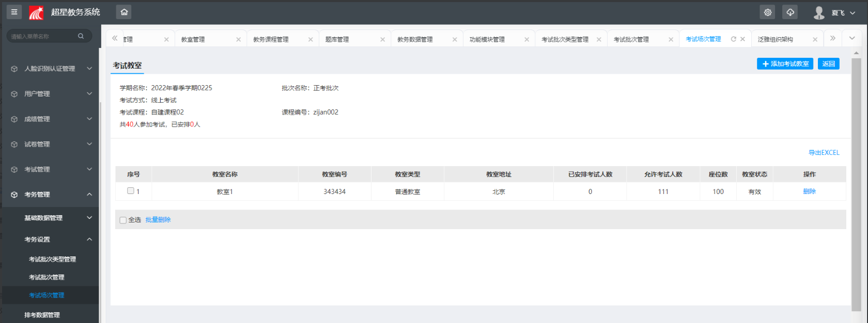Close the 题库管理 tab

[x=382, y=40]
